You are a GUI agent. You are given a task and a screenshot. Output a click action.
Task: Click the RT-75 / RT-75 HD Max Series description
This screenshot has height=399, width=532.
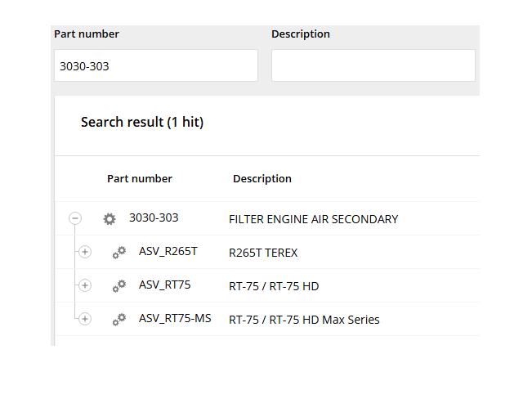click(x=304, y=320)
